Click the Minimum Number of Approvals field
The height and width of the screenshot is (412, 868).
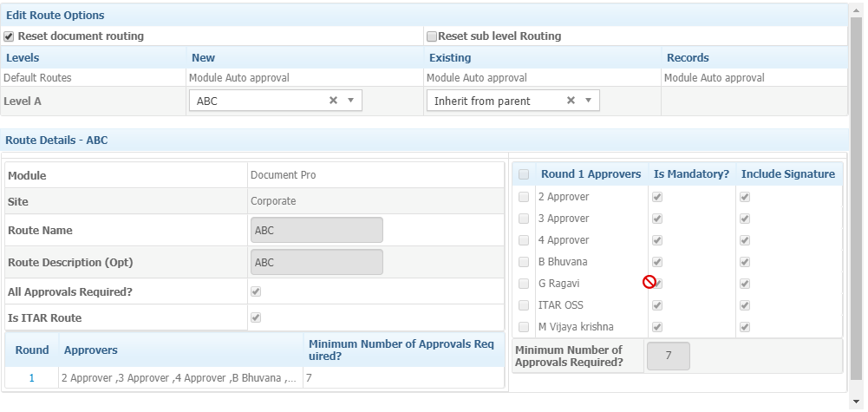click(x=669, y=356)
